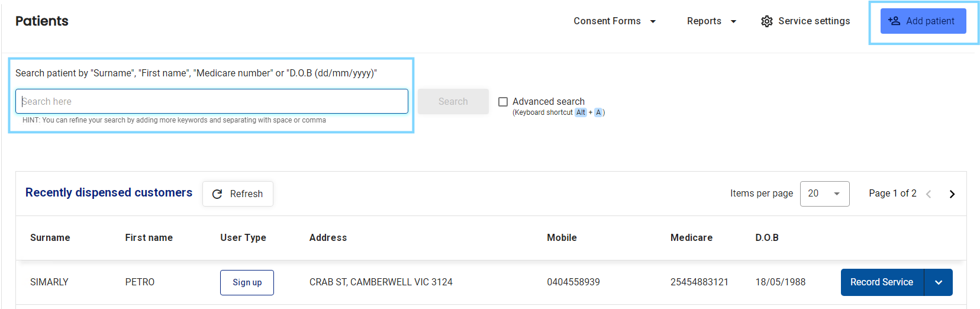Click the Refresh button

point(238,194)
